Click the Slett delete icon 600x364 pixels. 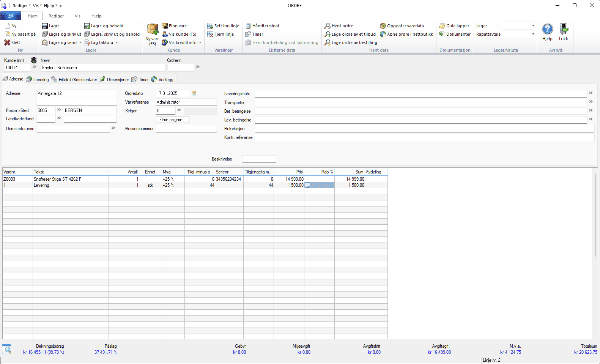tap(7, 43)
